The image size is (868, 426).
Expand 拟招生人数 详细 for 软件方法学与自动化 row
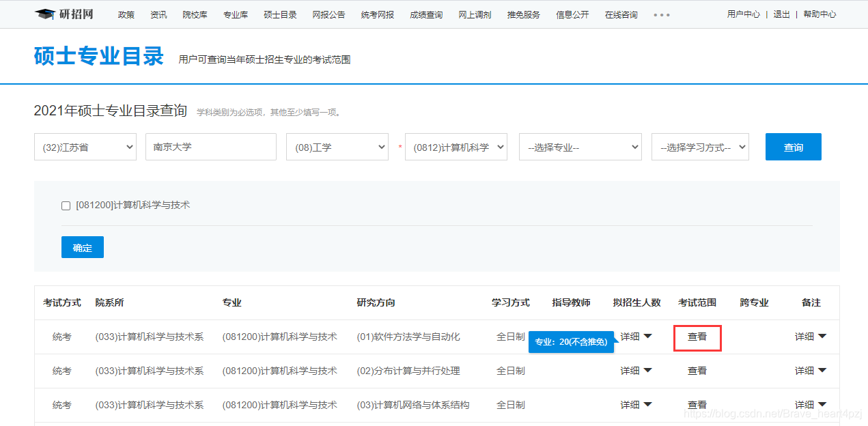(x=636, y=336)
